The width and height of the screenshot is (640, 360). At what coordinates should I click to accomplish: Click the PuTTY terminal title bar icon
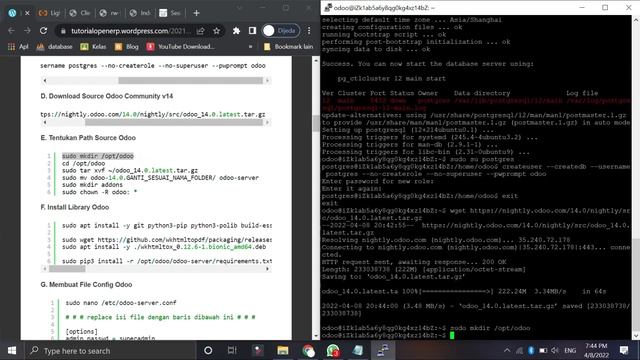click(328, 7)
